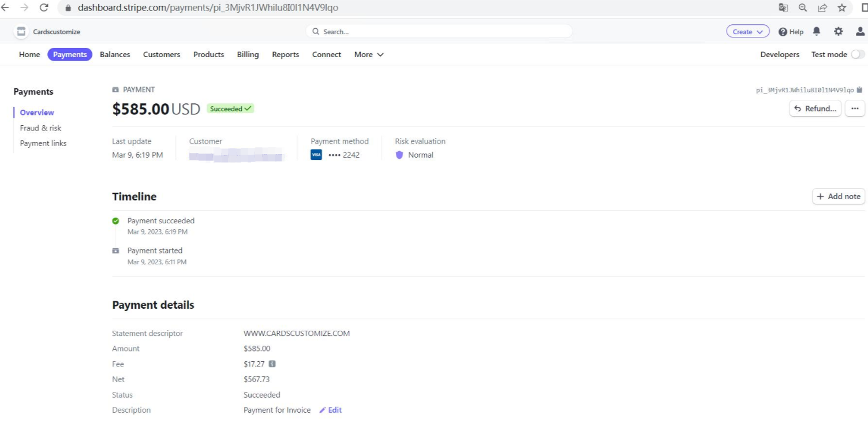Click the Stripe search field
This screenshot has width=868, height=430.
coord(439,32)
